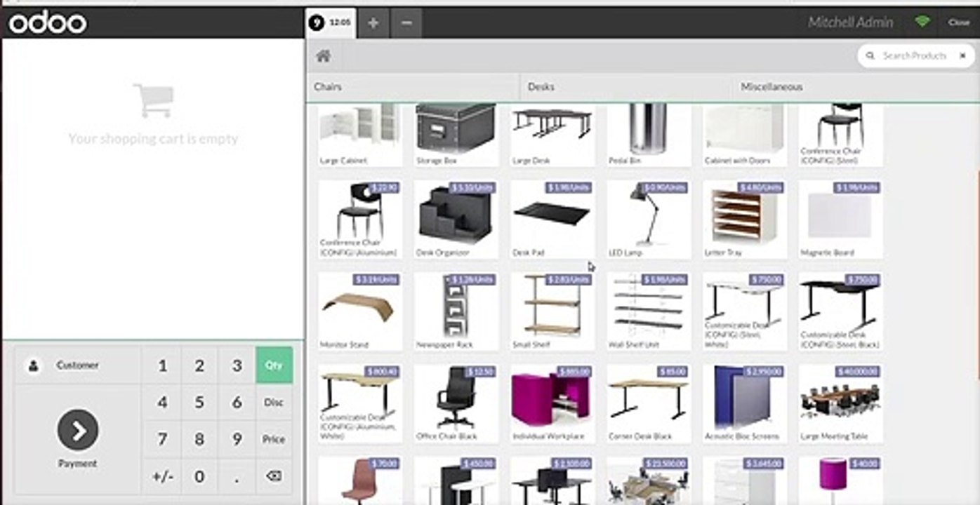Image resolution: width=980 pixels, height=505 pixels.
Task: Switch numpad to Price mode
Action: [x=274, y=440]
